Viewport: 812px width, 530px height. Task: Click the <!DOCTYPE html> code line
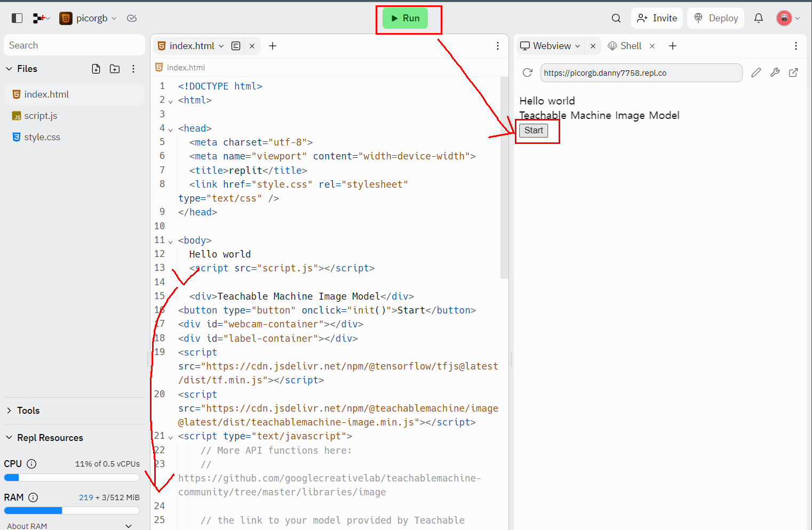(220, 86)
